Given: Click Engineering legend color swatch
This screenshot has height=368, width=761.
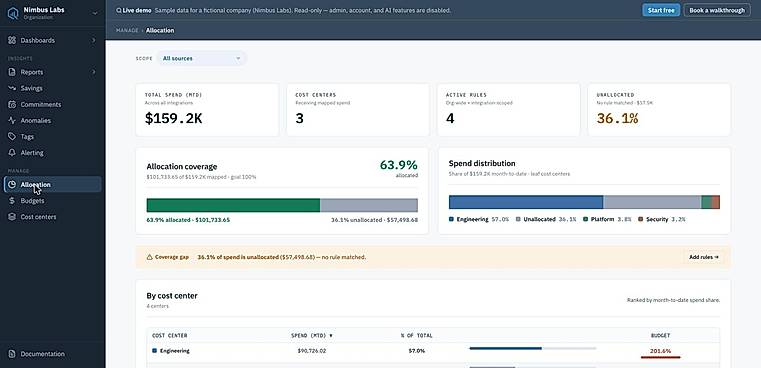Looking at the screenshot, I should coord(451,219).
